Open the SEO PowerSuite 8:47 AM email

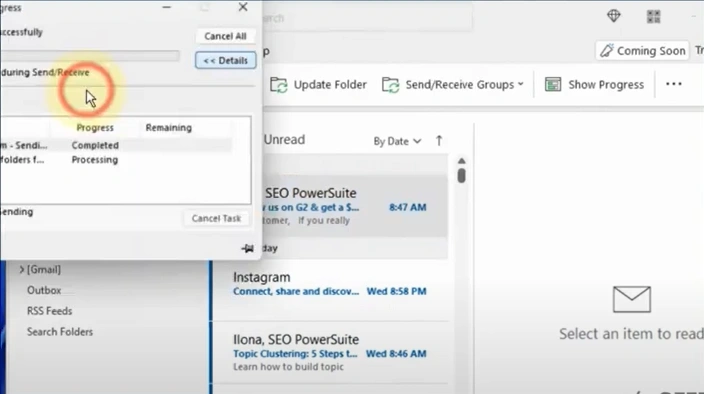[x=355, y=206]
